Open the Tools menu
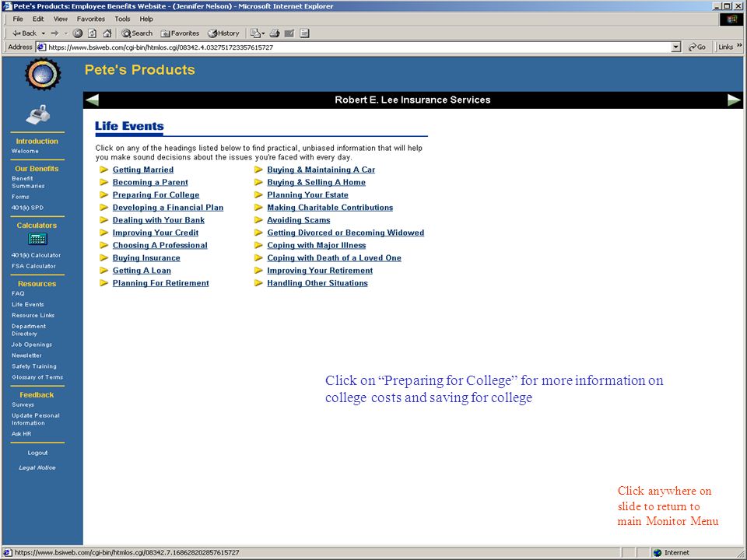Image resolution: width=747 pixels, height=560 pixels. (x=122, y=19)
